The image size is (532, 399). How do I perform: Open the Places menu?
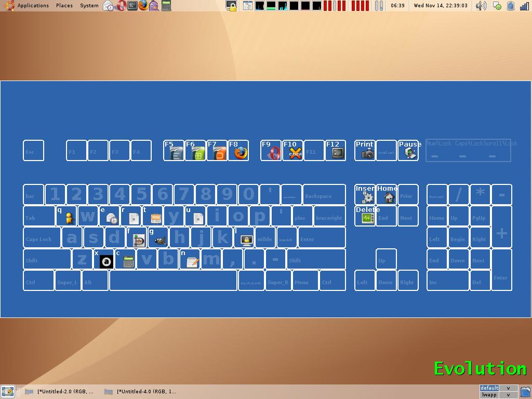tap(64, 6)
